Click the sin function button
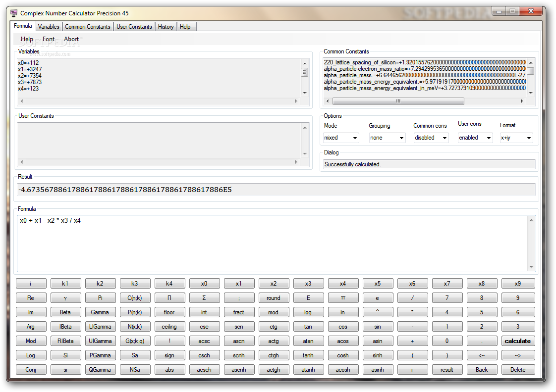 [377, 327]
